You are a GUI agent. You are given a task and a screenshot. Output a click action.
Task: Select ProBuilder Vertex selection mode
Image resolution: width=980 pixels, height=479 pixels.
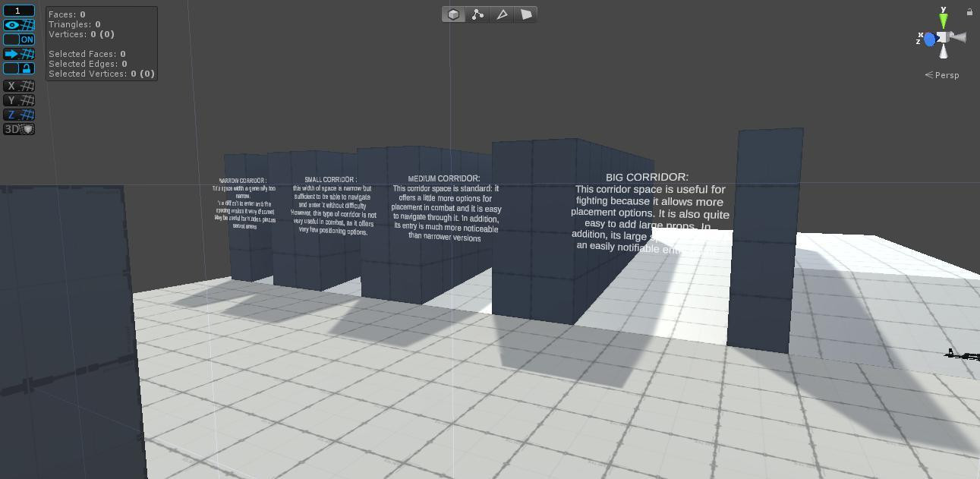477,14
